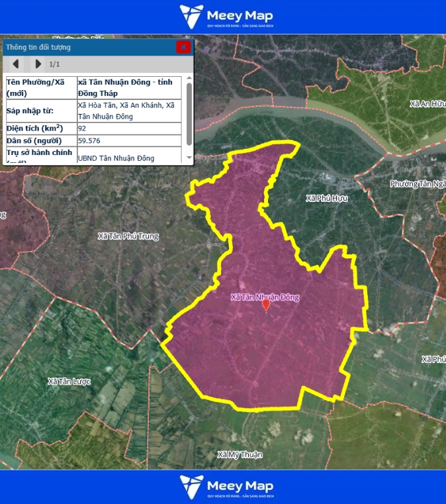The image size is (446, 504).
Task: Select Phường Tân Ngãi label on map
Action: (x=417, y=184)
